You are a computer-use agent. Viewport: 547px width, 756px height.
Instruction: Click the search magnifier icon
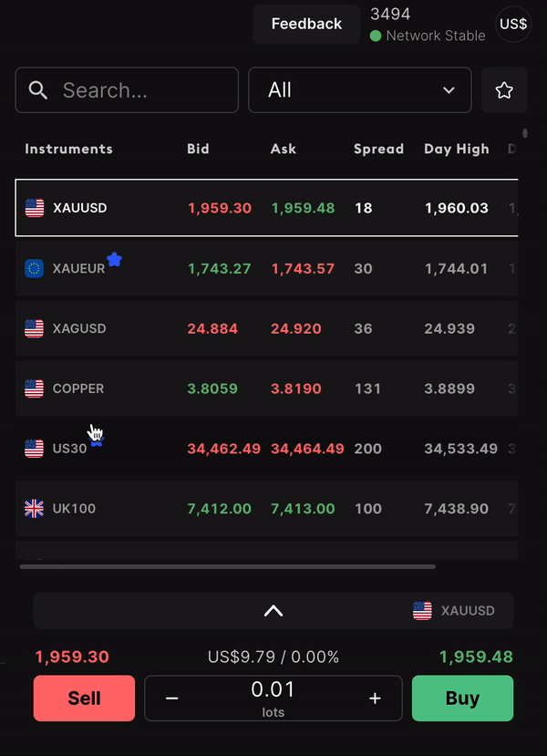[37, 90]
